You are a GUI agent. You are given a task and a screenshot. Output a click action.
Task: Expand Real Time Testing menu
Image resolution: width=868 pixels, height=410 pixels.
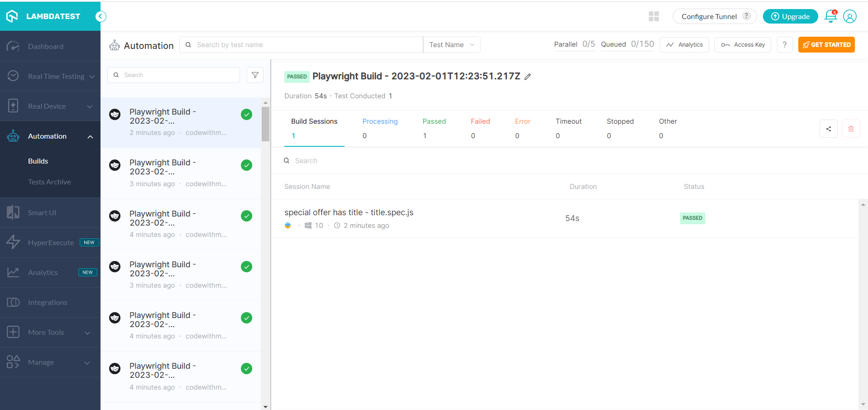(92, 77)
